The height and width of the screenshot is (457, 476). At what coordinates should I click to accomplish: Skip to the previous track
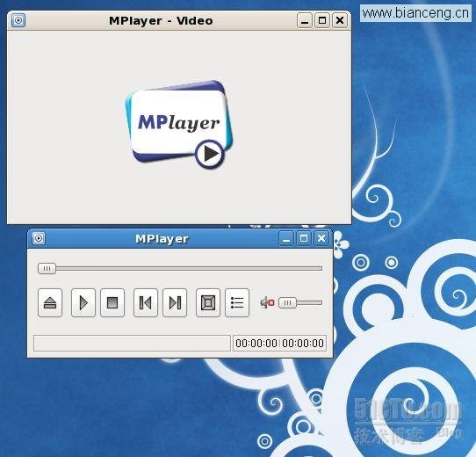pos(146,302)
